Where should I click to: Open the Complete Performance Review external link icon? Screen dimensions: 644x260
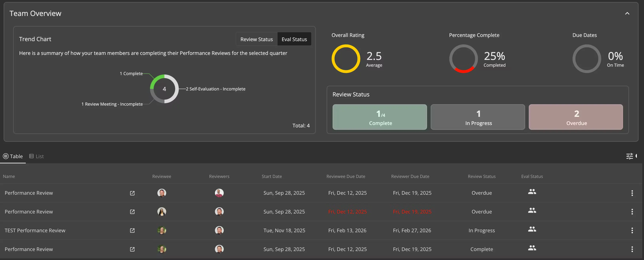click(x=132, y=249)
